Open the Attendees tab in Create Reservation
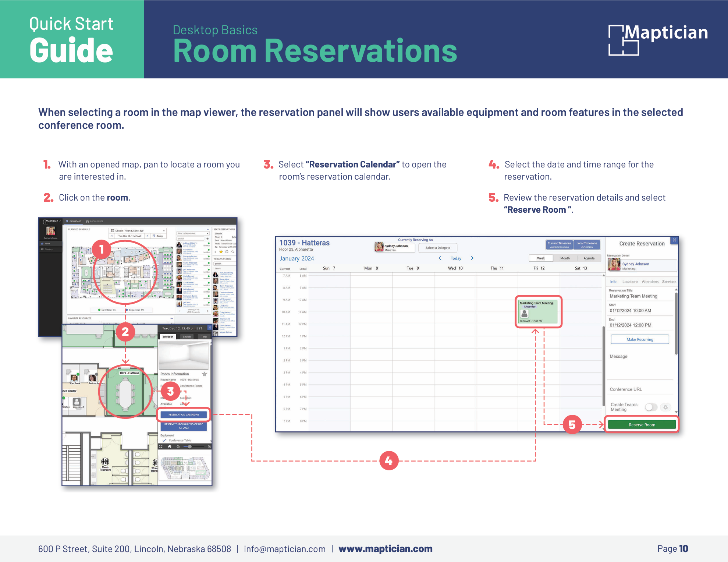 pyautogui.click(x=650, y=282)
